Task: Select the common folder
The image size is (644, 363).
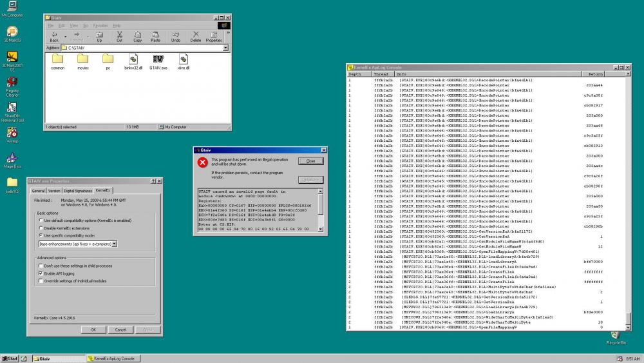Action: pyautogui.click(x=57, y=62)
